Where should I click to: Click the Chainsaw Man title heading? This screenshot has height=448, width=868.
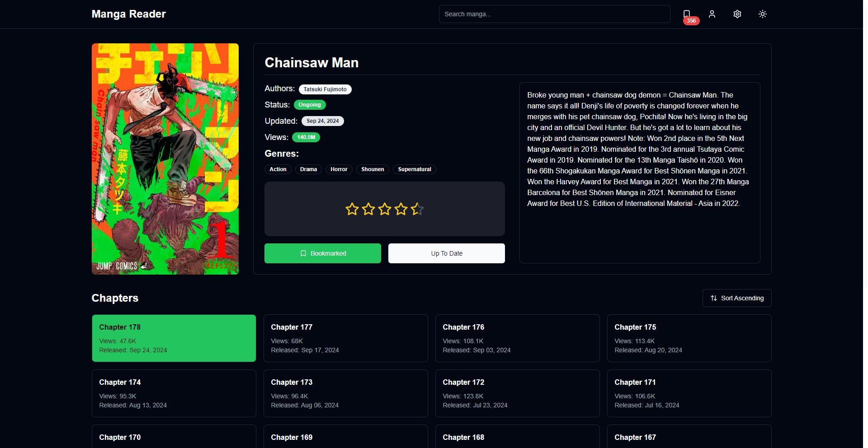(x=311, y=63)
